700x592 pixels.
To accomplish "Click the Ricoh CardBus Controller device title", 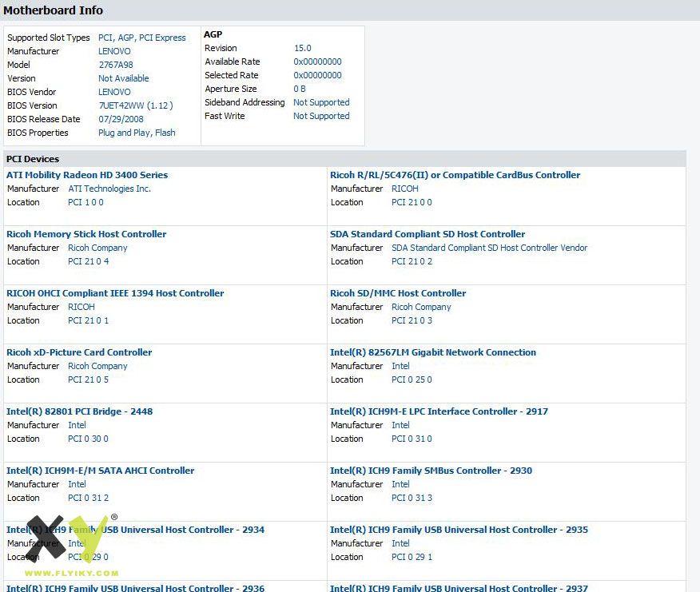I will (455, 175).
